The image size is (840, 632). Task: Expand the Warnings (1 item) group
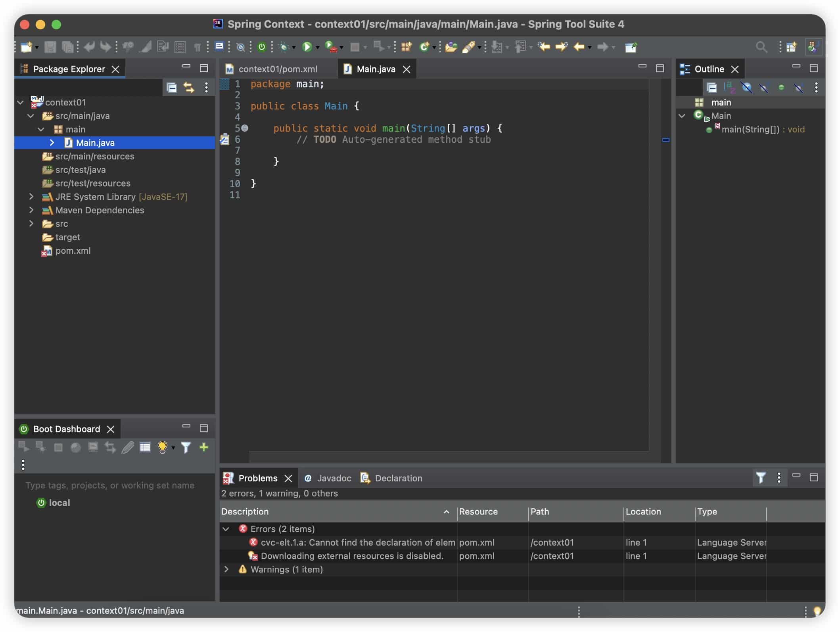pyautogui.click(x=226, y=569)
